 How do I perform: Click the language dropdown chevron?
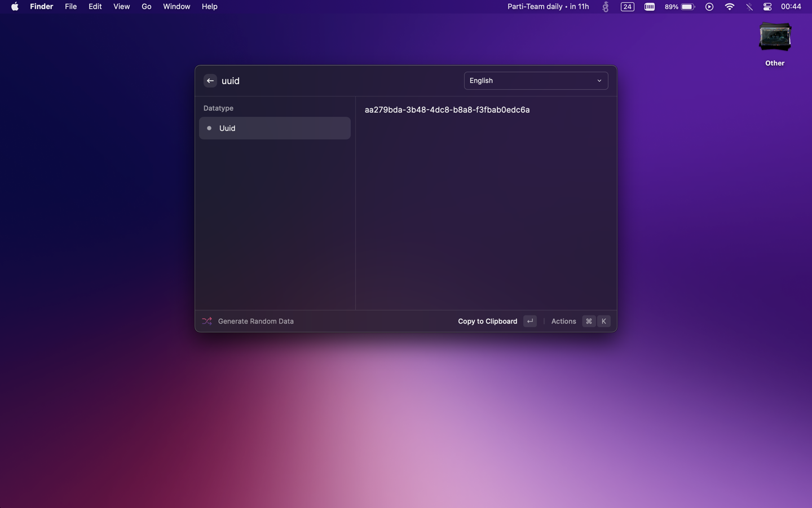coord(599,81)
